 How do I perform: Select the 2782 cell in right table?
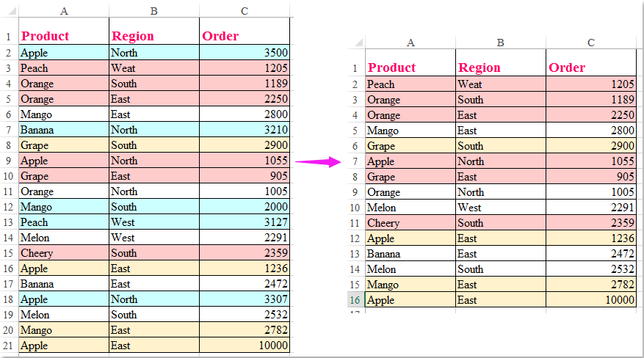(x=591, y=284)
